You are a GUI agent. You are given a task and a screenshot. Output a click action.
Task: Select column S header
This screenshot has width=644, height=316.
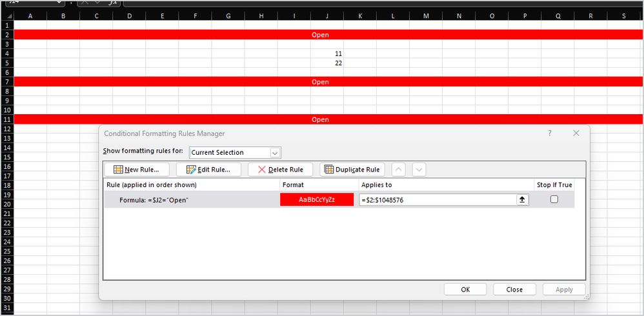[623, 16]
